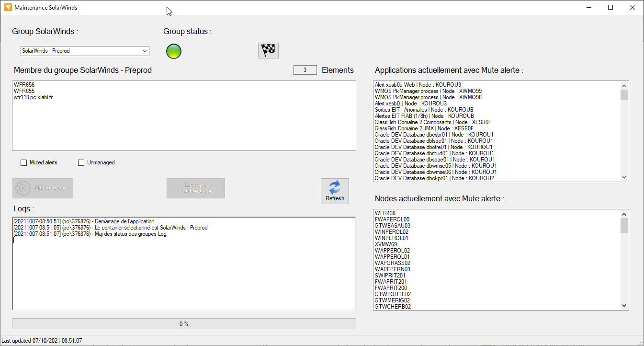Click the greyed Maintenance gear button
Screen dimensions: 644x346
[x=43, y=188]
